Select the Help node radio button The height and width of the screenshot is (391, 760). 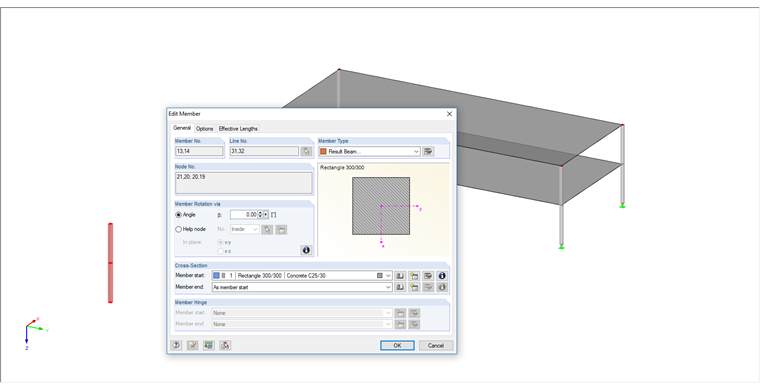179,229
